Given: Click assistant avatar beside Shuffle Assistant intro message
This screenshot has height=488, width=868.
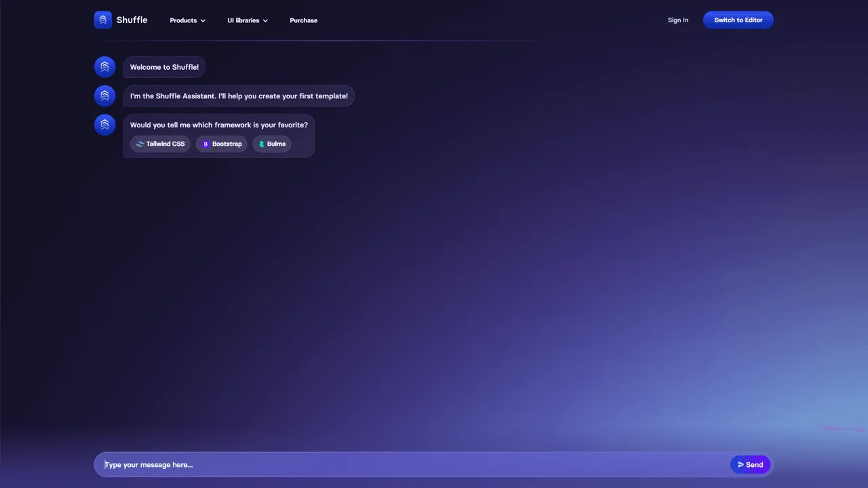Looking at the screenshot, I should point(105,96).
